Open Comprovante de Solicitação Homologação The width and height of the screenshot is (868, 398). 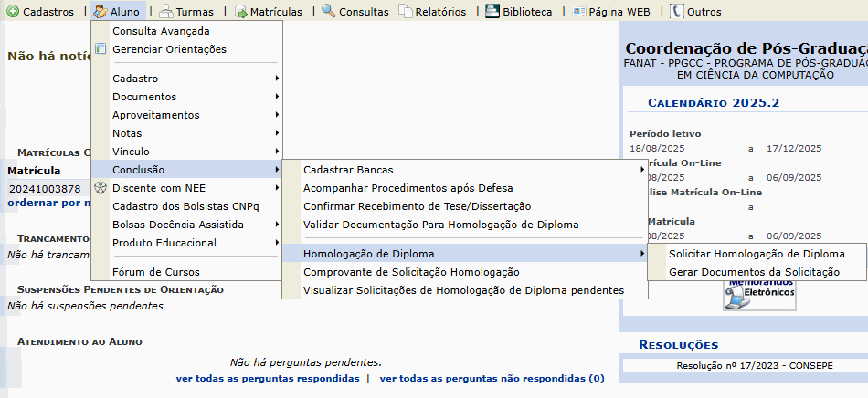(x=411, y=272)
